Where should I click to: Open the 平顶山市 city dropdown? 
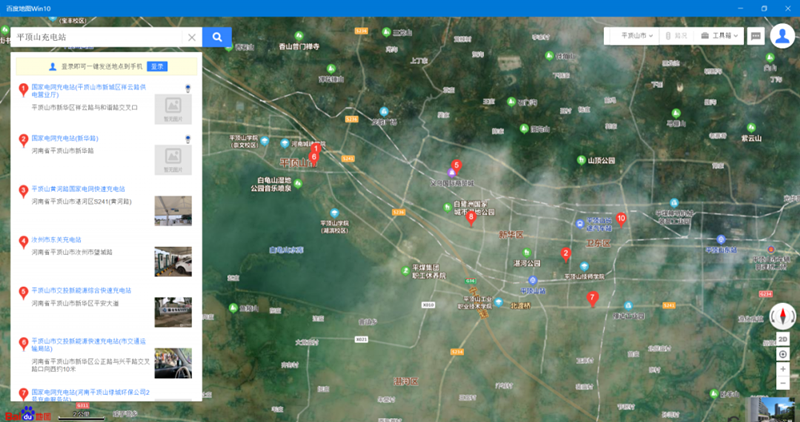click(x=636, y=36)
